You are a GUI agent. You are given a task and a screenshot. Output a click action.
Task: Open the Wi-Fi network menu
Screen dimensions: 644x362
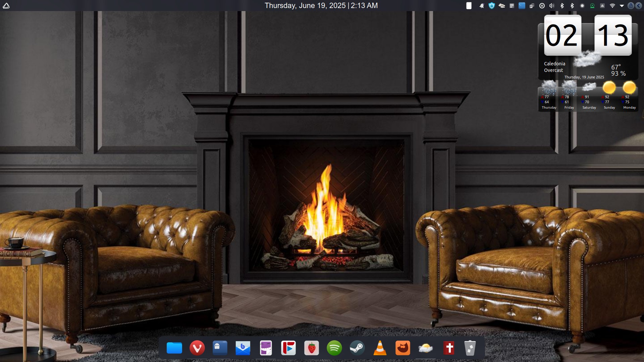(x=612, y=6)
